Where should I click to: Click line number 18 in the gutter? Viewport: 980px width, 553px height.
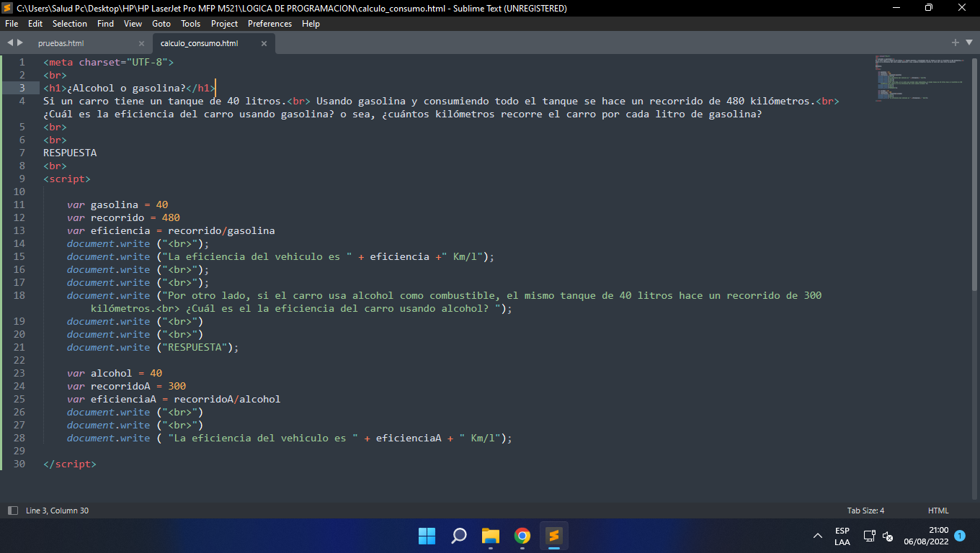point(19,295)
